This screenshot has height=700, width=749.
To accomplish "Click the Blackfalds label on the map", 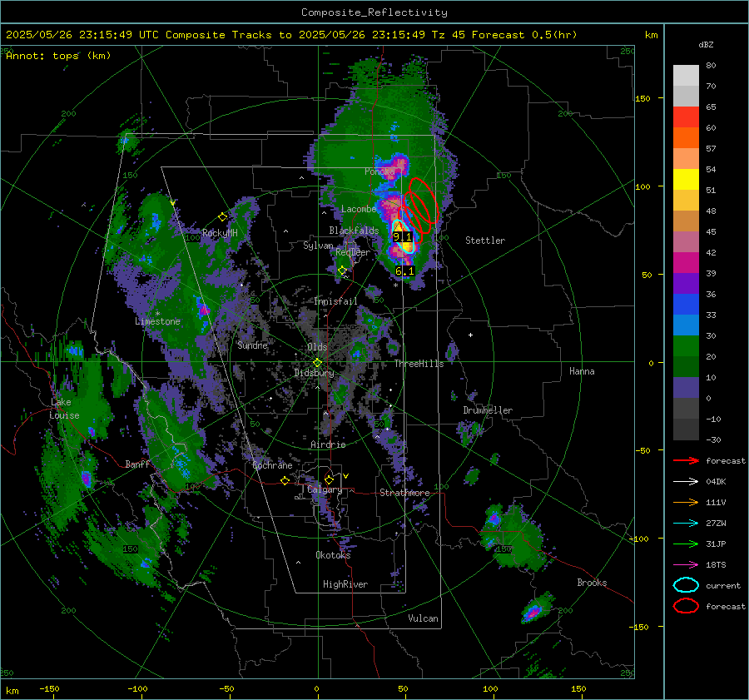I will click(x=354, y=231).
